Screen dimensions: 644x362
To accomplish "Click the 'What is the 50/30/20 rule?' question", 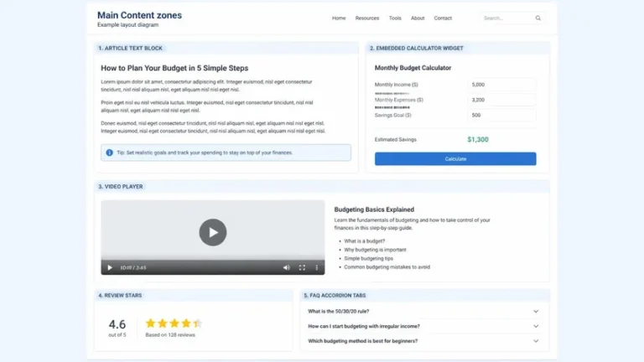I will pos(339,312).
